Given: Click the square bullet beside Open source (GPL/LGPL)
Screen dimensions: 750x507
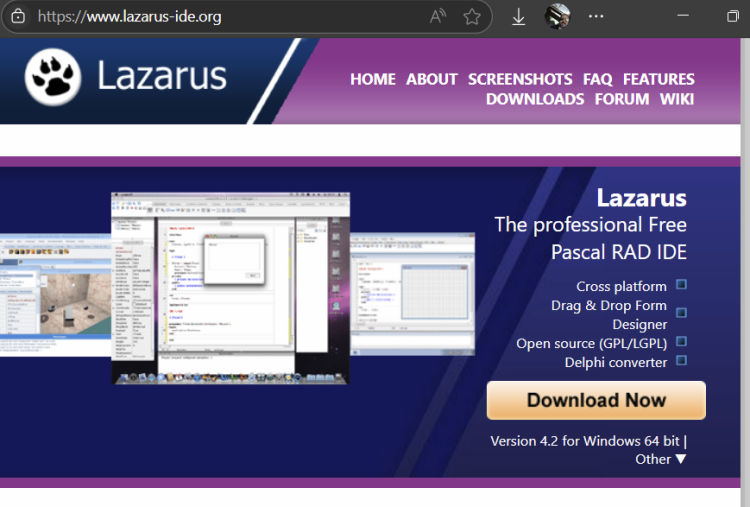Looking at the screenshot, I should [681, 341].
